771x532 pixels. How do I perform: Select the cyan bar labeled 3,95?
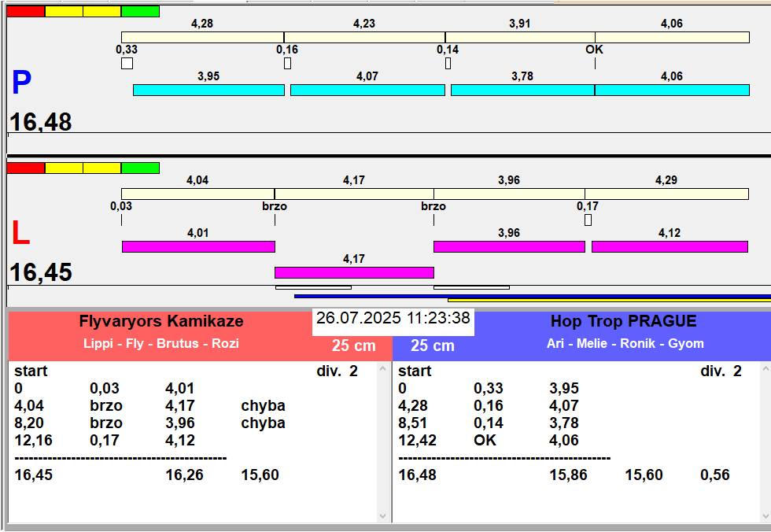(208, 91)
